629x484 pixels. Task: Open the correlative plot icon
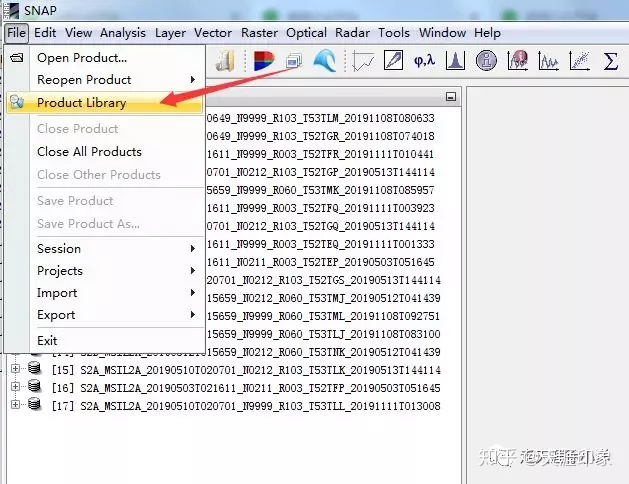(x=580, y=61)
